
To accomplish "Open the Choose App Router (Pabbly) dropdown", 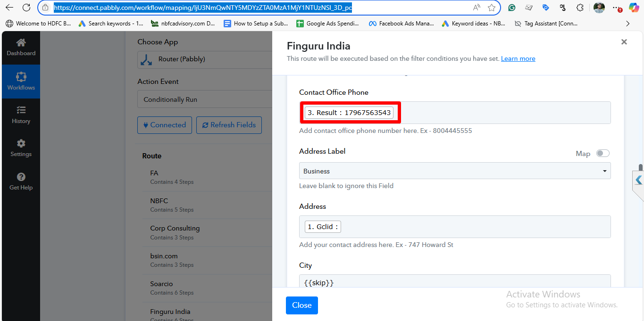I will [x=205, y=59].
